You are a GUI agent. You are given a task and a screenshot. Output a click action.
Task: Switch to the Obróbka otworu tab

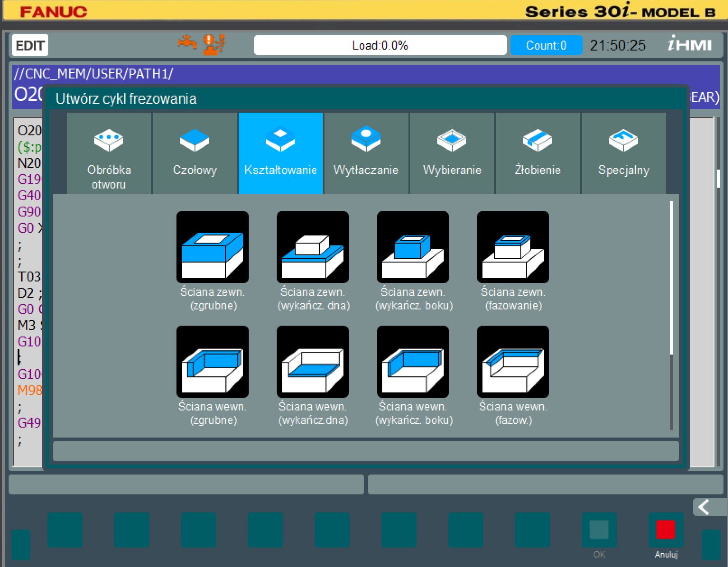pos(109,153)
